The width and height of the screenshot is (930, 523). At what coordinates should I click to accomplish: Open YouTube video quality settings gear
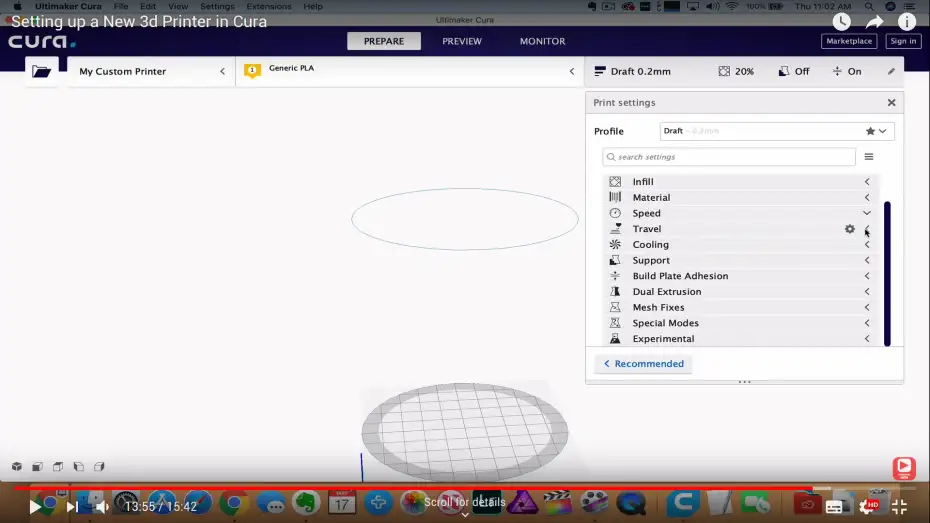point(867,506)
